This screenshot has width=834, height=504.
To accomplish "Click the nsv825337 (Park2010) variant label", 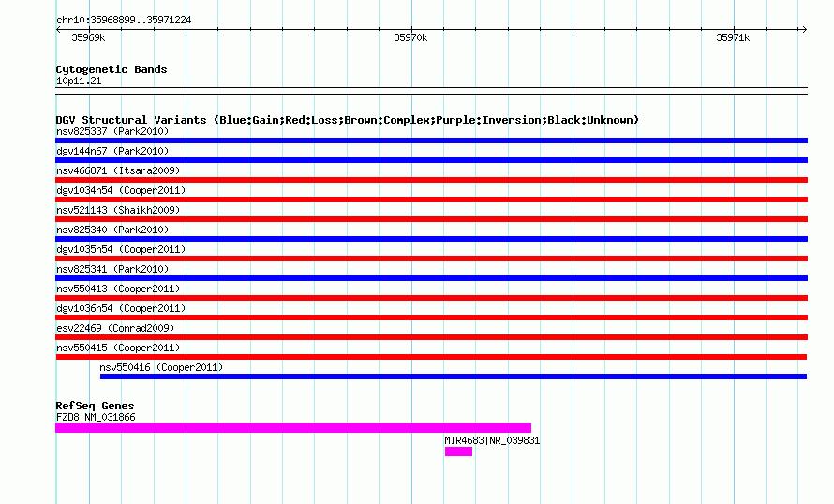I will (112, 131).
